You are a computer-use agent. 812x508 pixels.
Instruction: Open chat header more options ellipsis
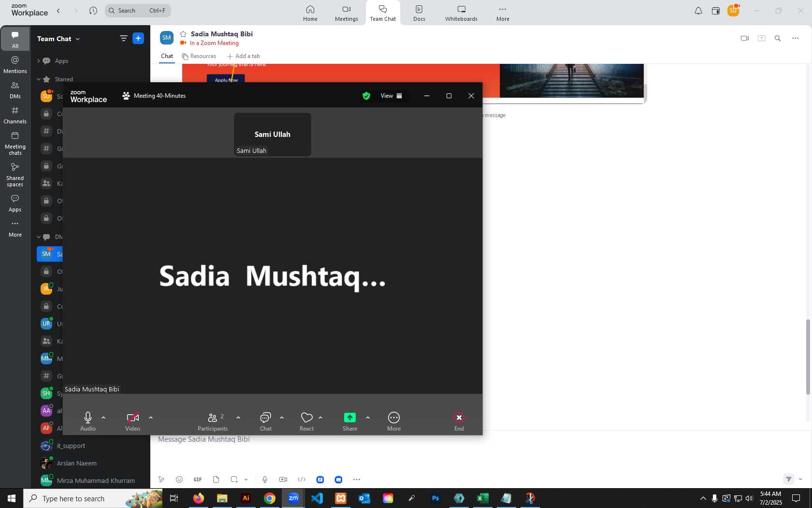tap(796, 38)
